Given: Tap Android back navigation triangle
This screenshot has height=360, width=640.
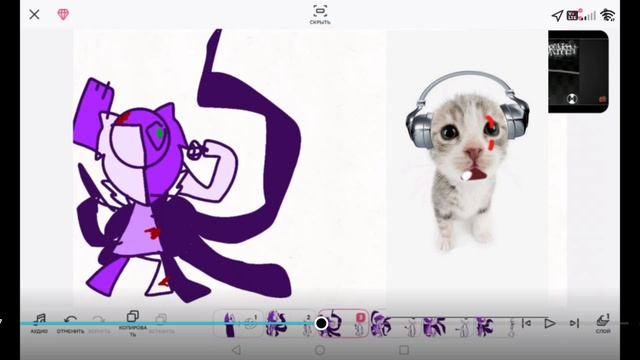Looking at the screenshot, I should point(236,350).
